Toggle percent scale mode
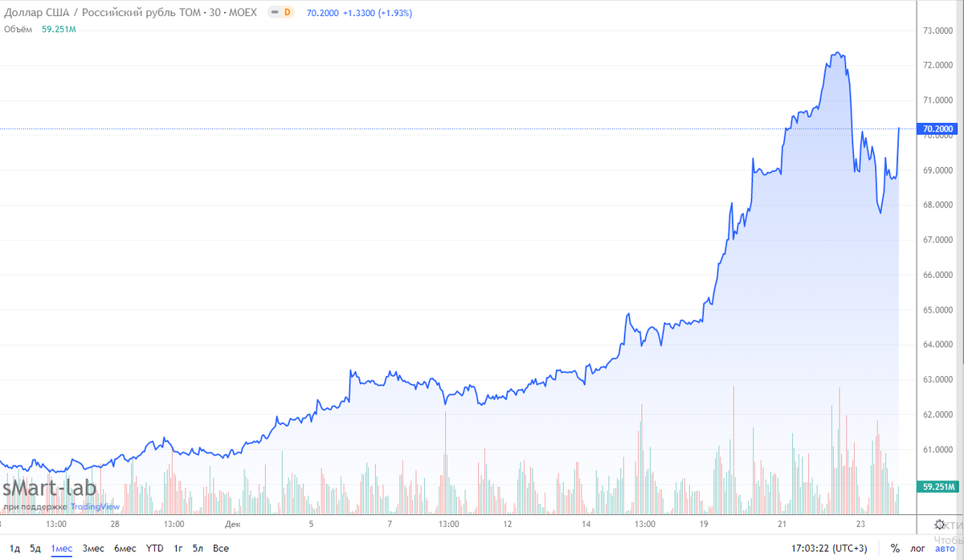The width and height of the screenshot is (964, 560). pyautogui.click(x=895, y=549)
